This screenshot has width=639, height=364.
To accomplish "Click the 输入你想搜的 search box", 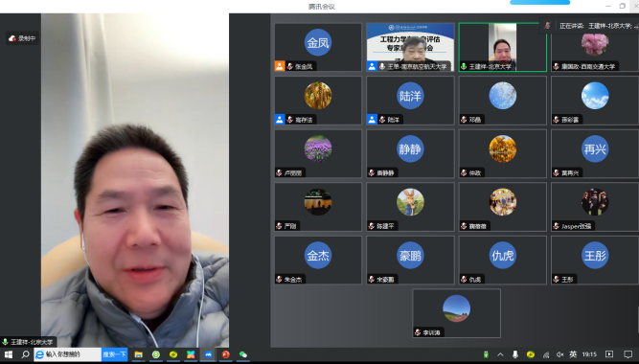I will [x=68, y=354].
